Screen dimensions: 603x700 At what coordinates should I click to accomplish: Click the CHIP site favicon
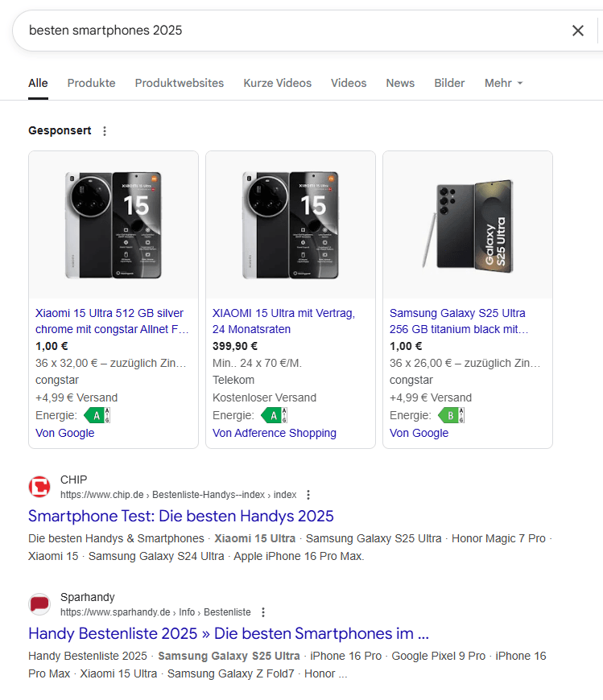tap(39, 487)
